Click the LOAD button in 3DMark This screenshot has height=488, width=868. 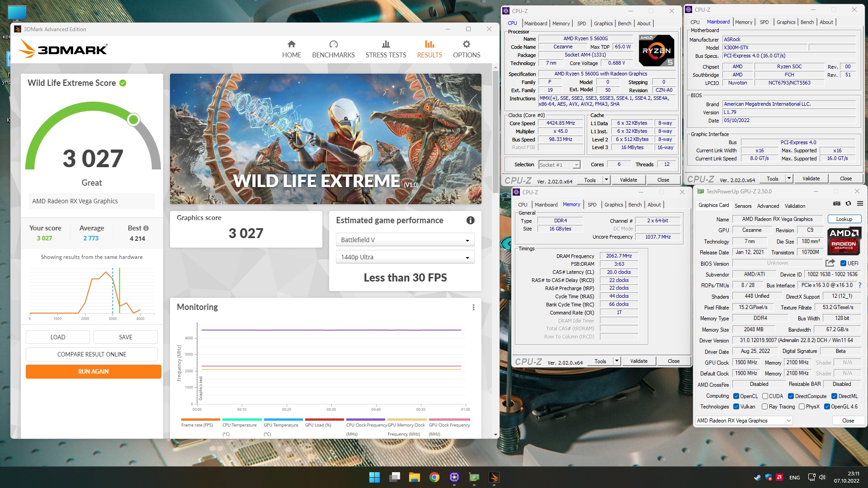(x=58, y=337)
